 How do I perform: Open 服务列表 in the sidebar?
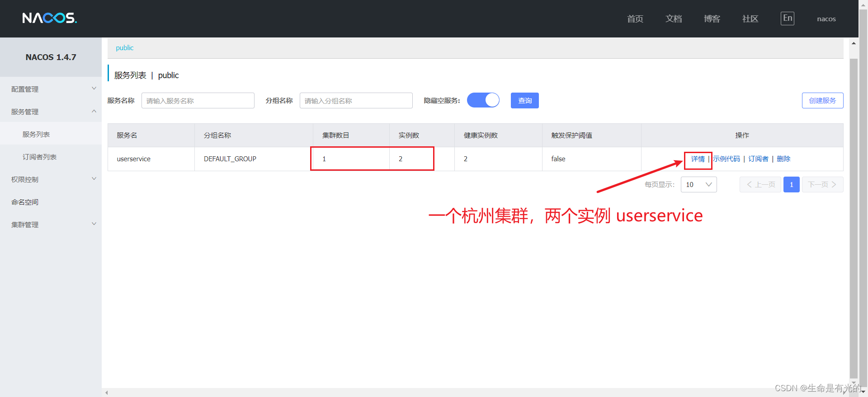coord(51,134)
